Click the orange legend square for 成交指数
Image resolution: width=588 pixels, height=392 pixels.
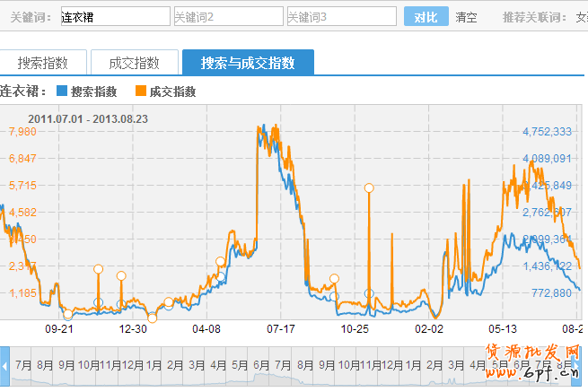(141, 91)
